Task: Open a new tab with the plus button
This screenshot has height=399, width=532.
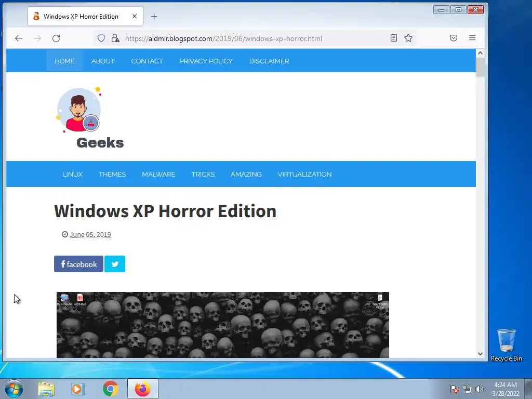Action: click(154, 16)
